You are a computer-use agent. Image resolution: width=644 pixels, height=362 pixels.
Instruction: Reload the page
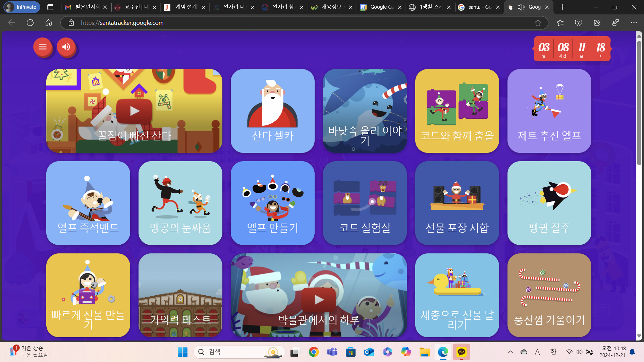[30, 23]
